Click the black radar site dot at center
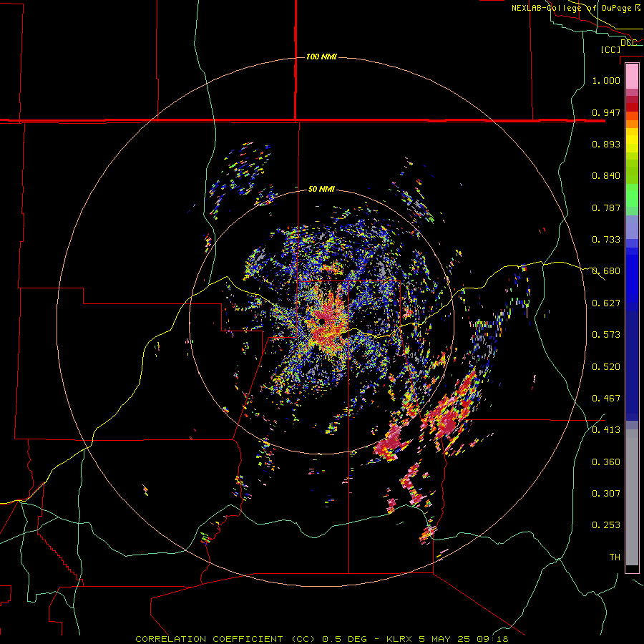644x644 pixels. click(321, 321)
